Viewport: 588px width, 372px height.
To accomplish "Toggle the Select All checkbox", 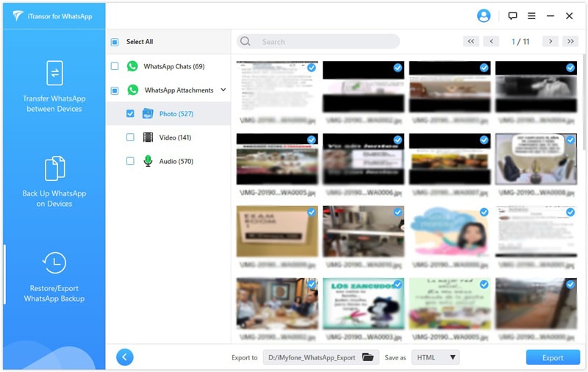I will pos(115,42).
